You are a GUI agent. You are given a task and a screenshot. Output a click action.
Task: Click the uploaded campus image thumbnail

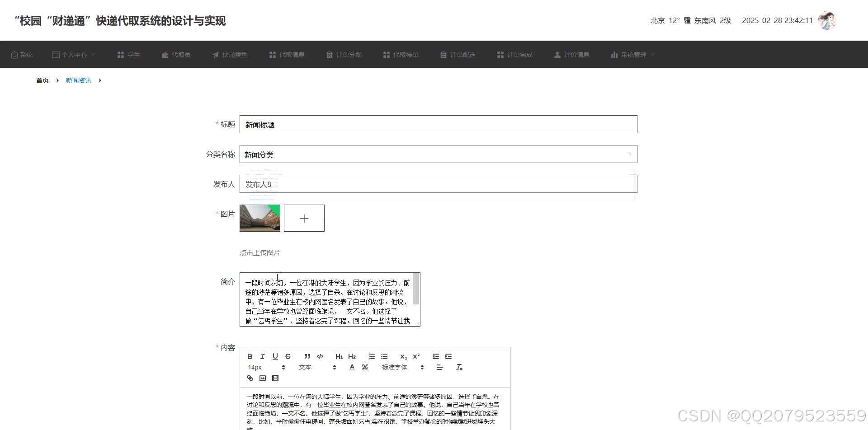pyautogui.click(x=259, y=218)
